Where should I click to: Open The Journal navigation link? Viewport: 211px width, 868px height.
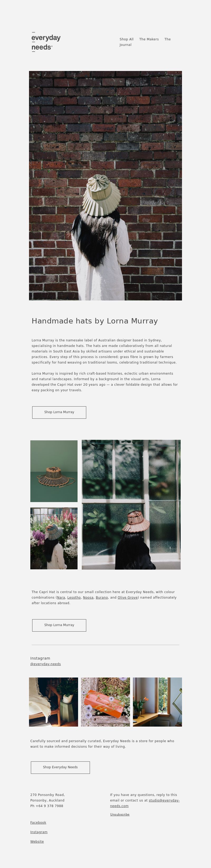pos(145,42)
